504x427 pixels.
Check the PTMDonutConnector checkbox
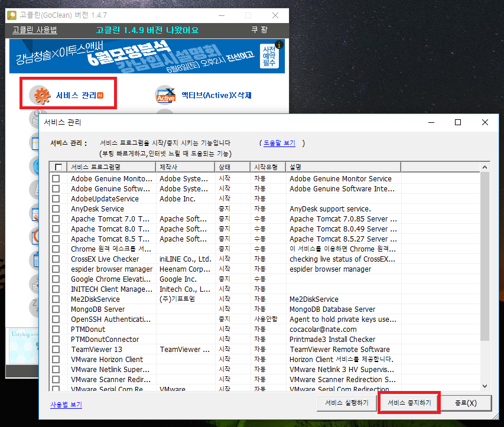pyautogui.click(x=56, y=339)
